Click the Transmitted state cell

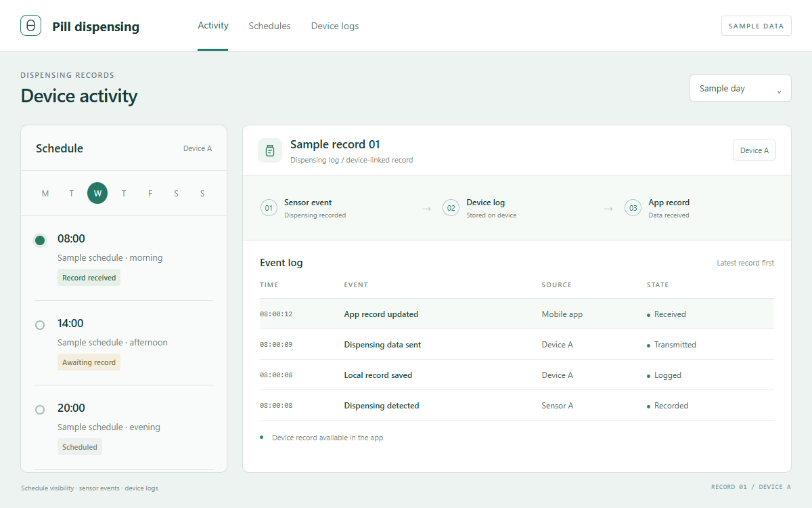(671, 345)
